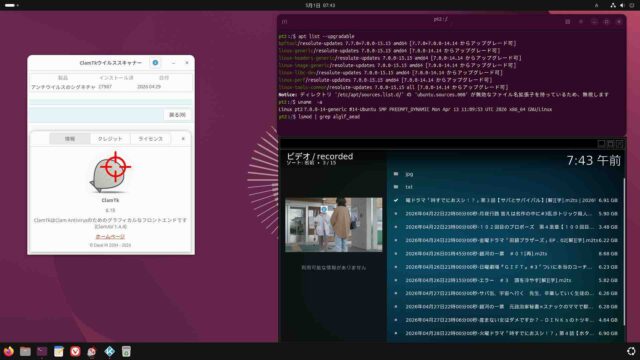Click the ClamTk crosshair logo image

(110, 173)
